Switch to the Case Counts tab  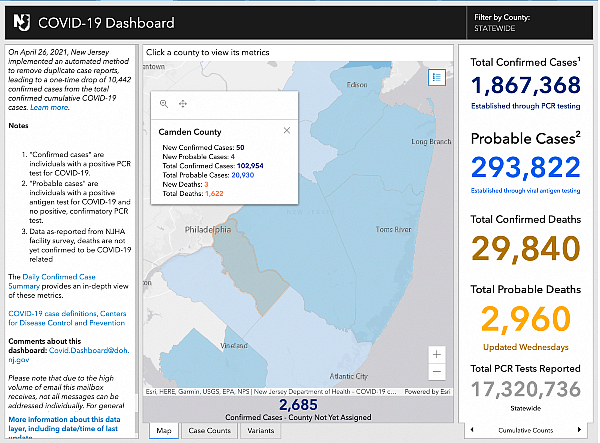pos(210,431)
